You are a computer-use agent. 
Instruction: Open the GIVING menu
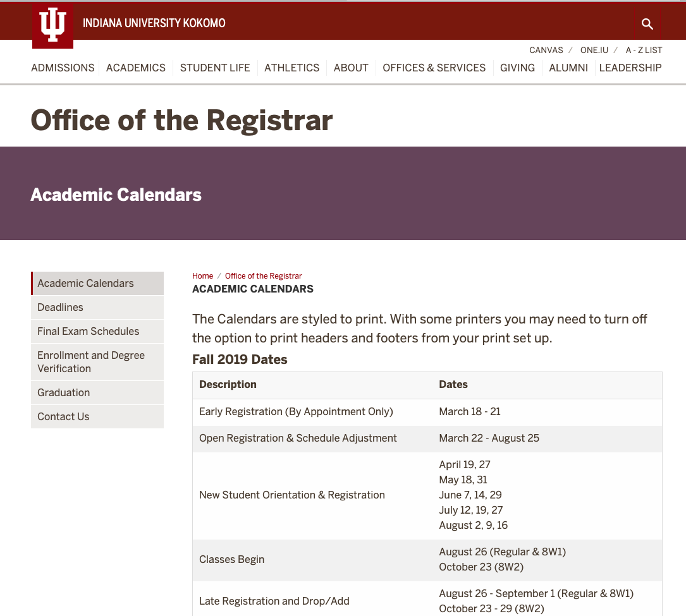pos(517,68)
